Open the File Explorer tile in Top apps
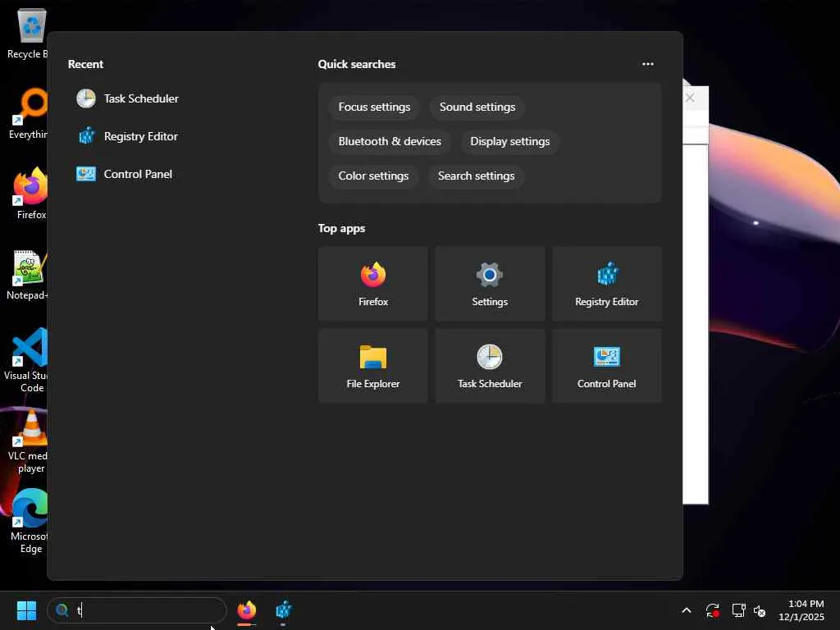 point(373,366)
